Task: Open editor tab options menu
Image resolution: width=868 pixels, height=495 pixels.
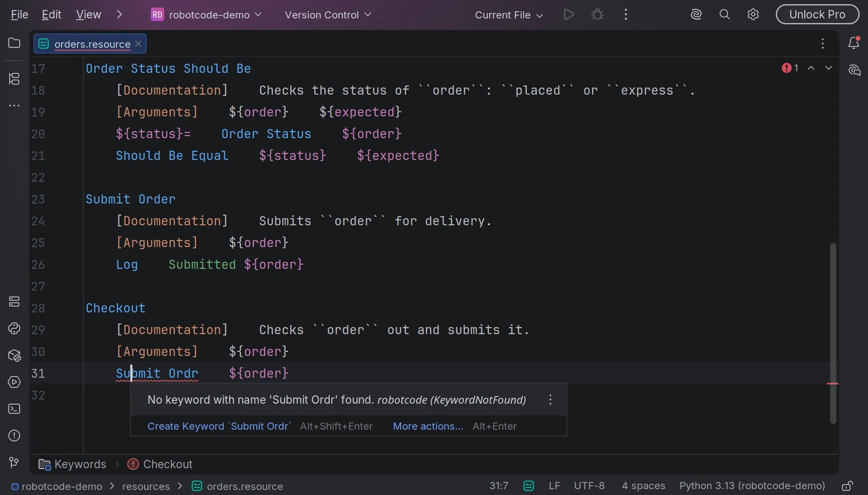Action: pyautogui.click(x=823, y=44)
